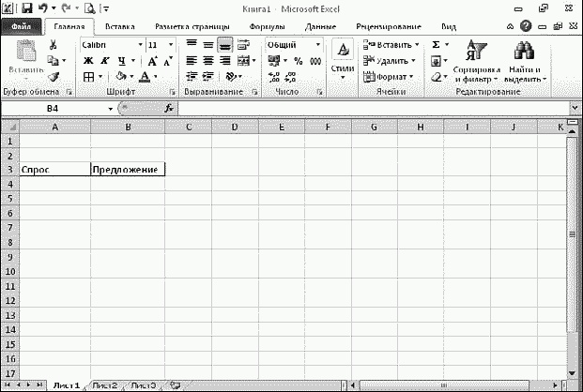Screen dimensions: 583x392
Task: Select cell A3 containing Спрос
Action: pyautogui.click(x=54, y=170)
